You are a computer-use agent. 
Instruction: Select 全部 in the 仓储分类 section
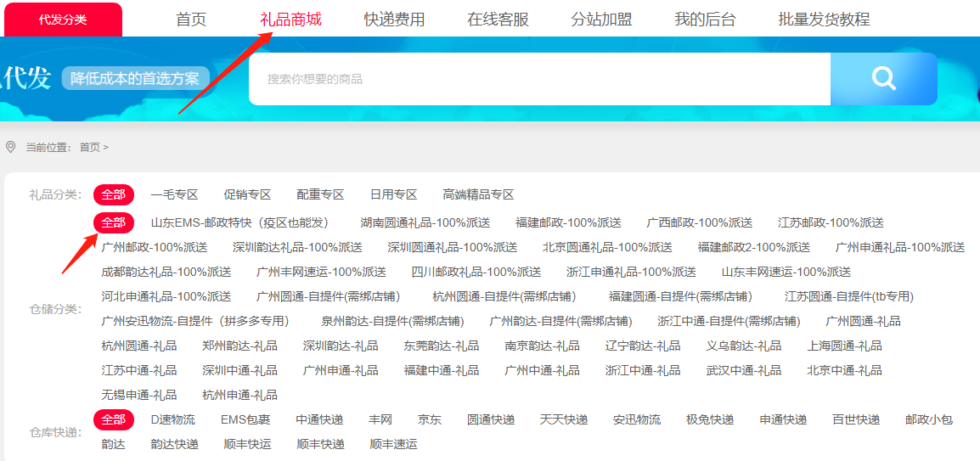114,222
